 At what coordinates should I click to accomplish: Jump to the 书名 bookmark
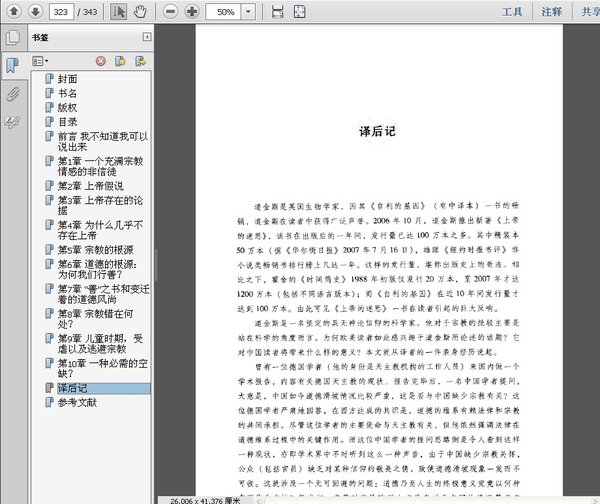(67, 93)
